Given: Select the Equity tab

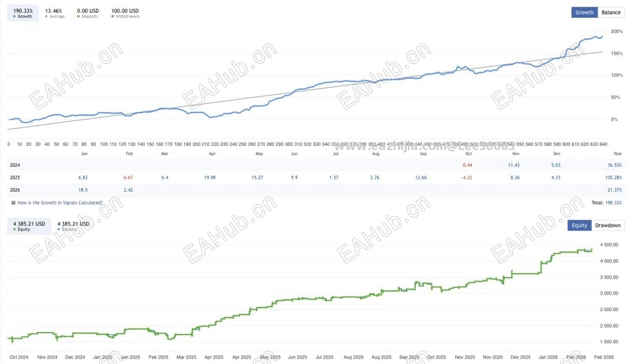Looking at the screenshot, I should pyautogui.click(x=579, y=226).
